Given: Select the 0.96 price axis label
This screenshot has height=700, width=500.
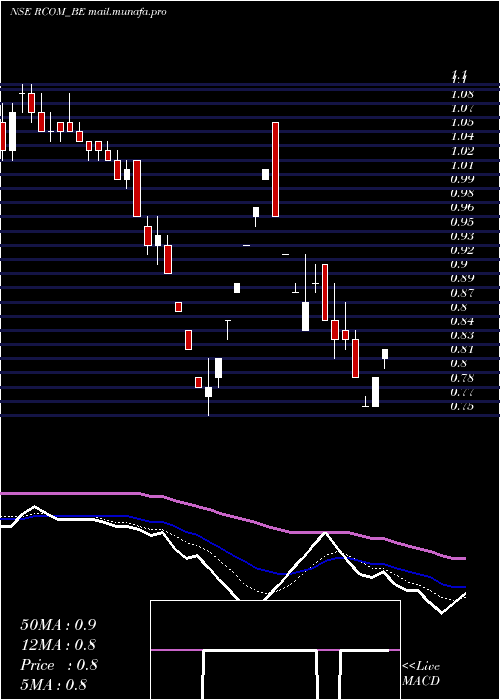Looking at the screenshot, I should coord(462,208).
